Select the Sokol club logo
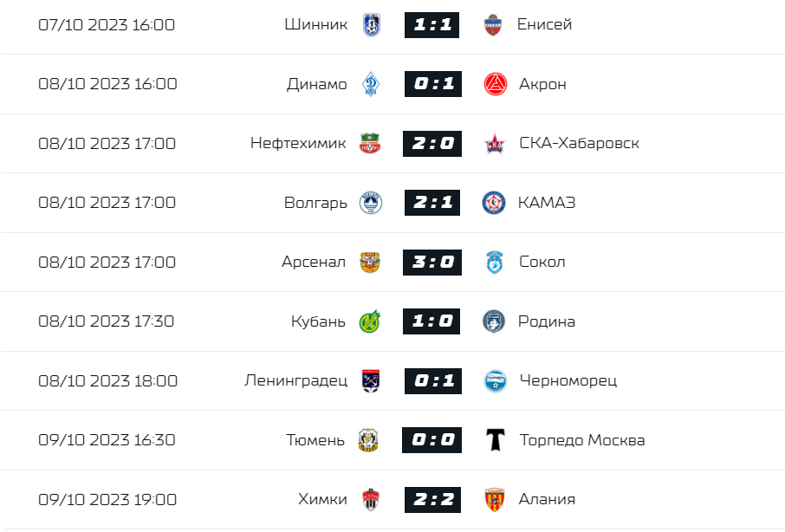The image size is (785, 532). [494, 262]
